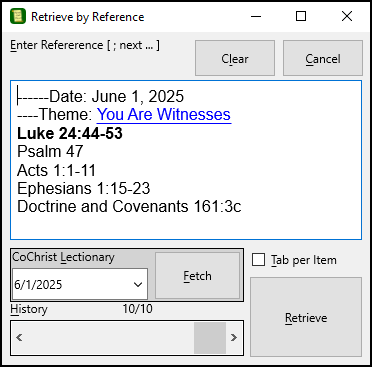Close the Retrieve by Reference dialog
372x367 pixels.
pyautogui.click(x=347, y=16)
